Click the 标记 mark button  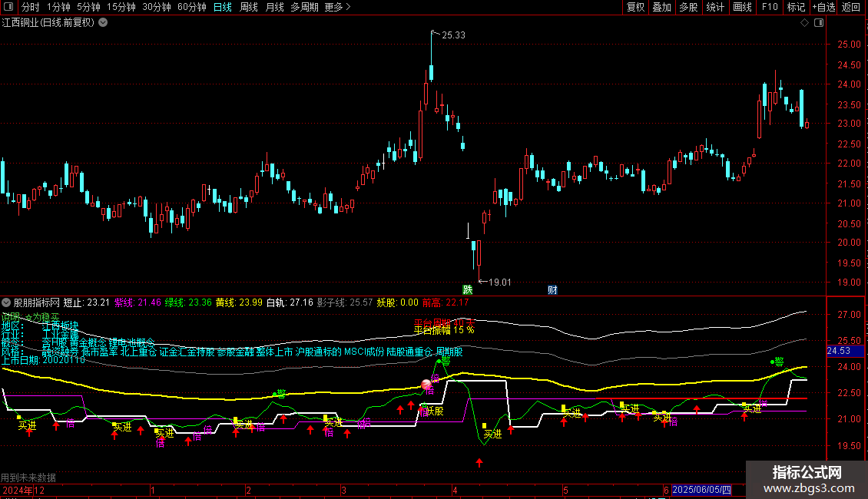(x=796, y=7)
